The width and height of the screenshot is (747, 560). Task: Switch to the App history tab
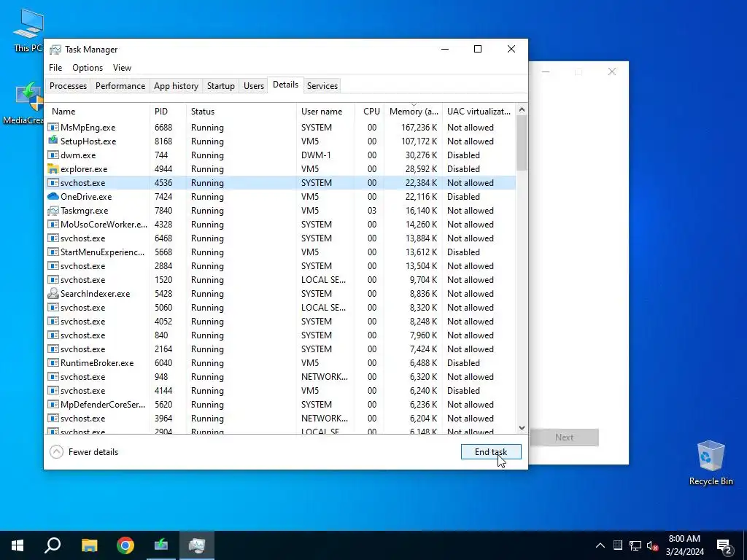click(x=176, y=86)
